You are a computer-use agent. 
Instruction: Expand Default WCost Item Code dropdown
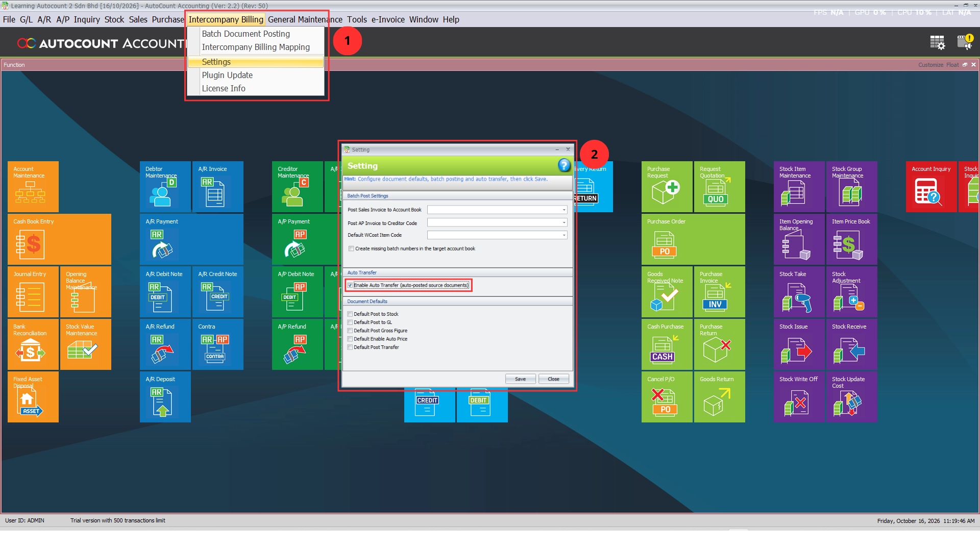pyautogui.click(x=563, y=235)
